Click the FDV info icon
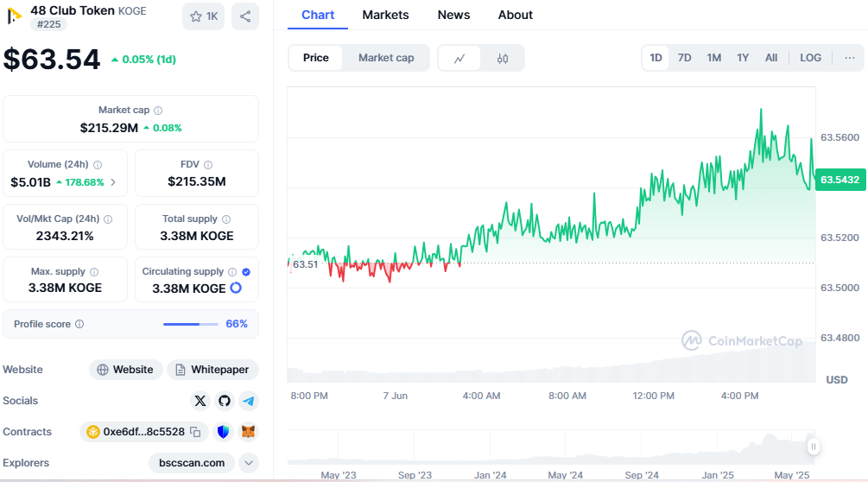This screenshot has width=868, height=482. click(x=208, y=165)
